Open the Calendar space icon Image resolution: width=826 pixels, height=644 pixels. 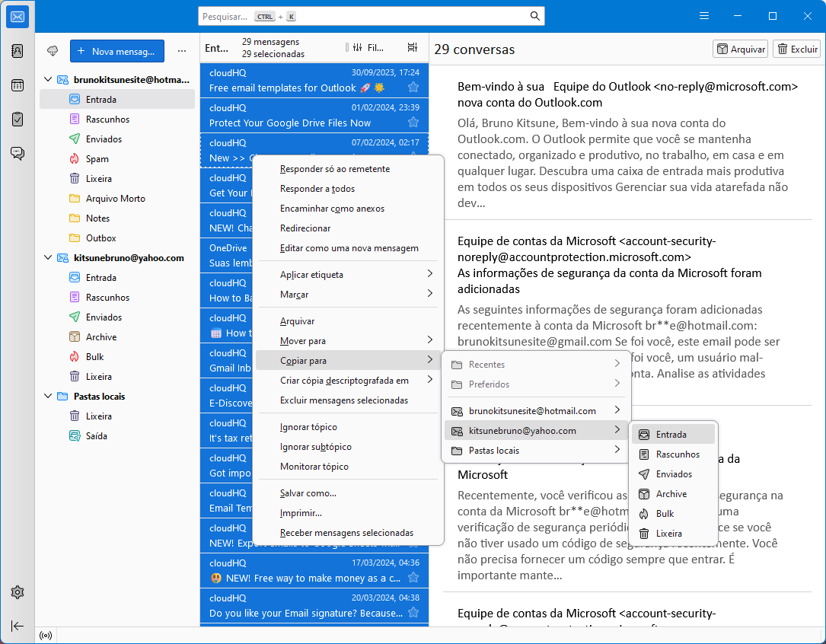pyautogui.click(x=18, y=85)
